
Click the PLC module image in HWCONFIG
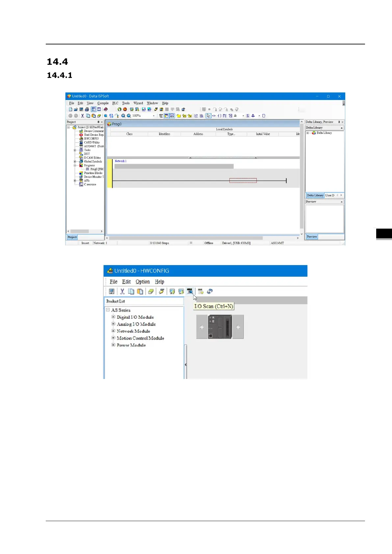click(220, 327)
